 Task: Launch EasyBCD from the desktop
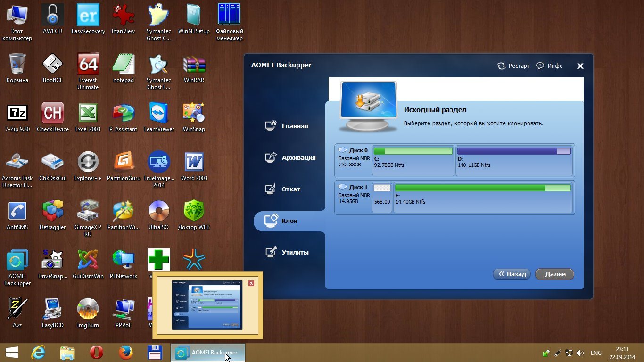pyautogui.click(x=52, y=313)
